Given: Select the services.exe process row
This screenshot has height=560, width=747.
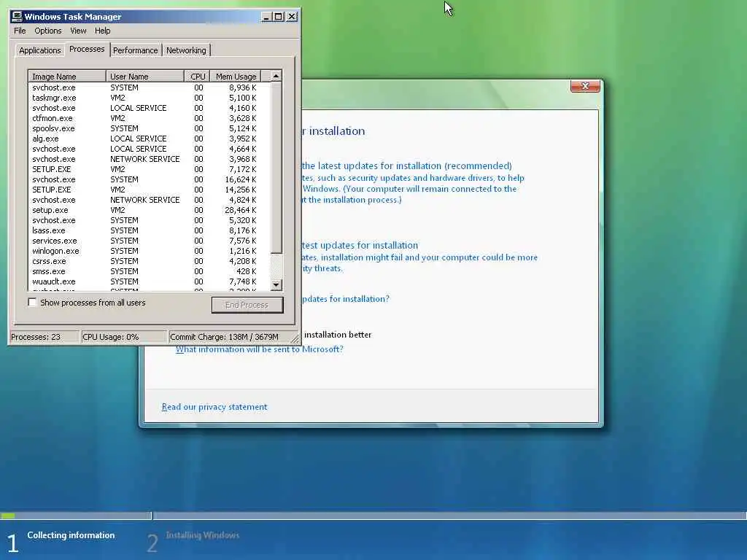Looking at the screenshot, I should (149, 241).
